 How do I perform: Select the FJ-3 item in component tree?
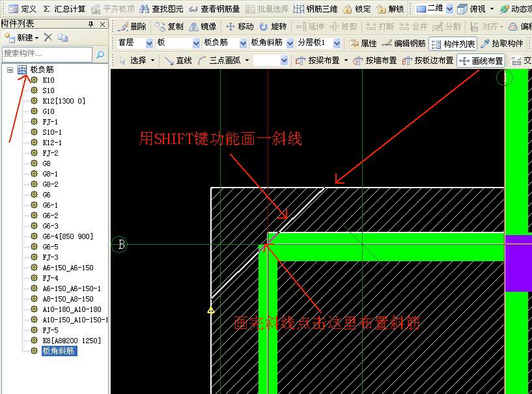click(x=50, y=257)
